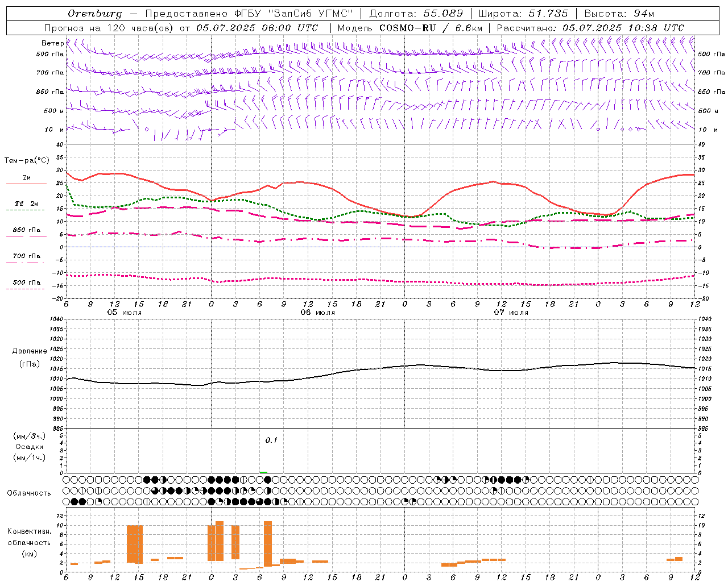
Task: Click the 'Давление' pressure panel label
Action: [29, 351]
